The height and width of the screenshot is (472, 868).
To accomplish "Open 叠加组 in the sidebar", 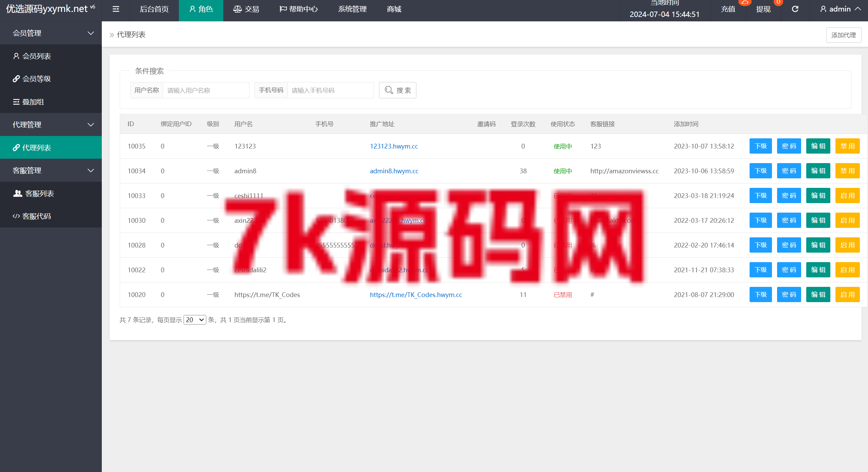I will pos(51,102).
